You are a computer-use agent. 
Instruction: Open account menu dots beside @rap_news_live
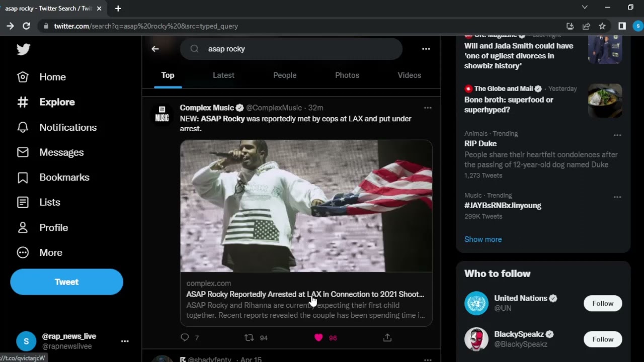[125, 341]
